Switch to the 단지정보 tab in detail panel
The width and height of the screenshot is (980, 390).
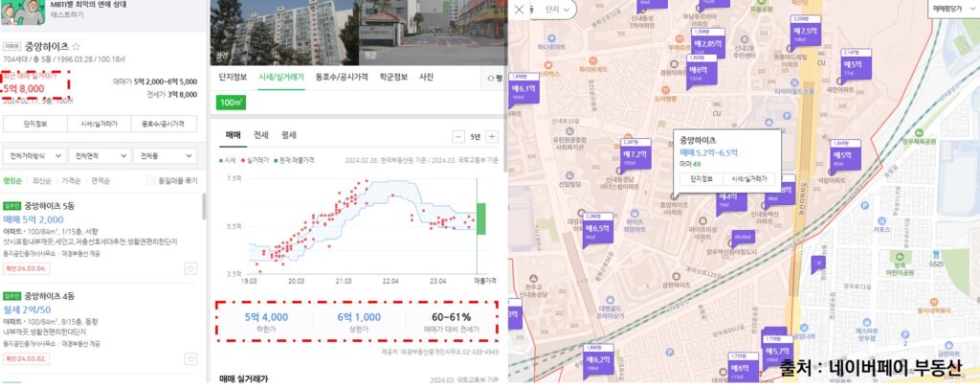pyautogui.click(x=234, y=78)
